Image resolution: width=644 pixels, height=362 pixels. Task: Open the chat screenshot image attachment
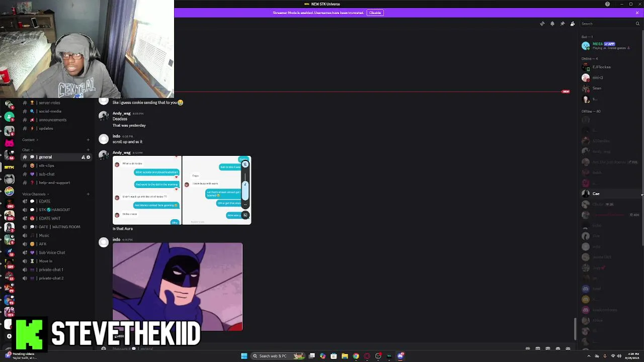tap(182, 190)
